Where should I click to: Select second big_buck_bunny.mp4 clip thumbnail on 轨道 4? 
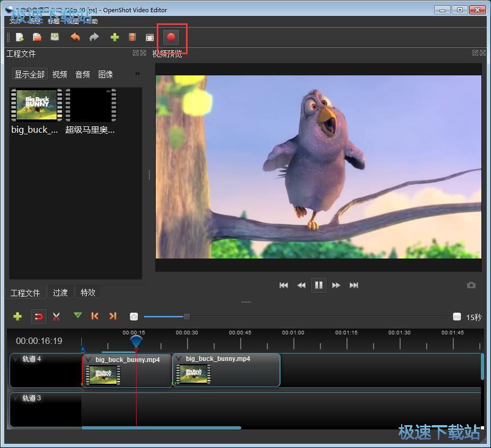click(x=193, y=374)
